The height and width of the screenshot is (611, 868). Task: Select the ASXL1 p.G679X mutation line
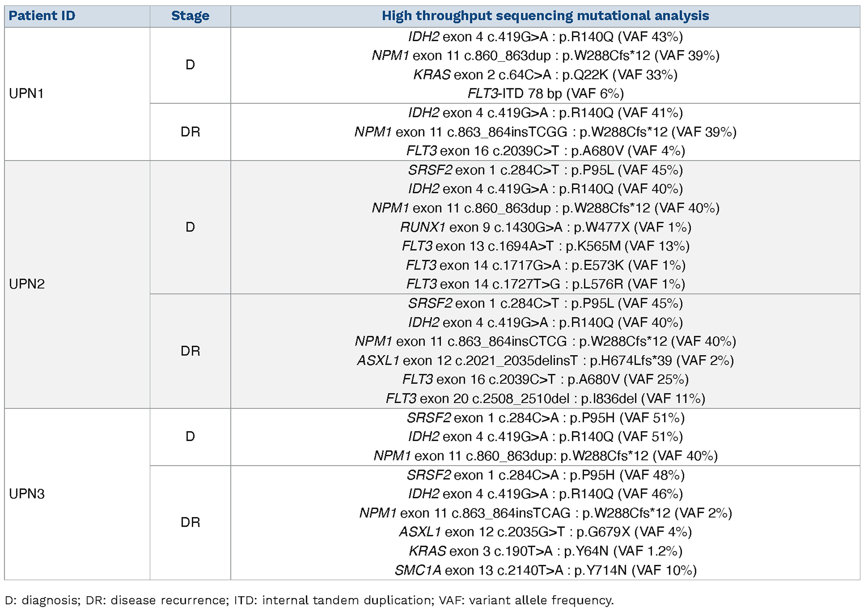tap(545, 532)
